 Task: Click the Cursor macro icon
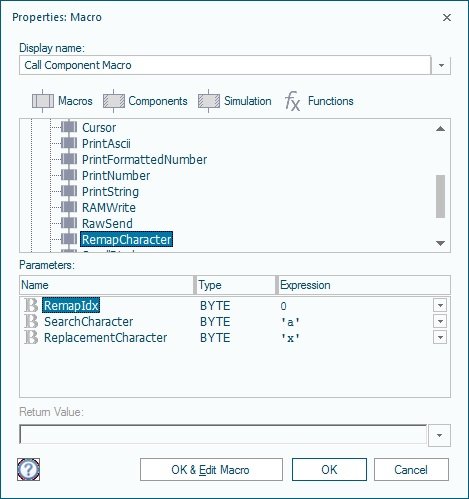(69, 128)
